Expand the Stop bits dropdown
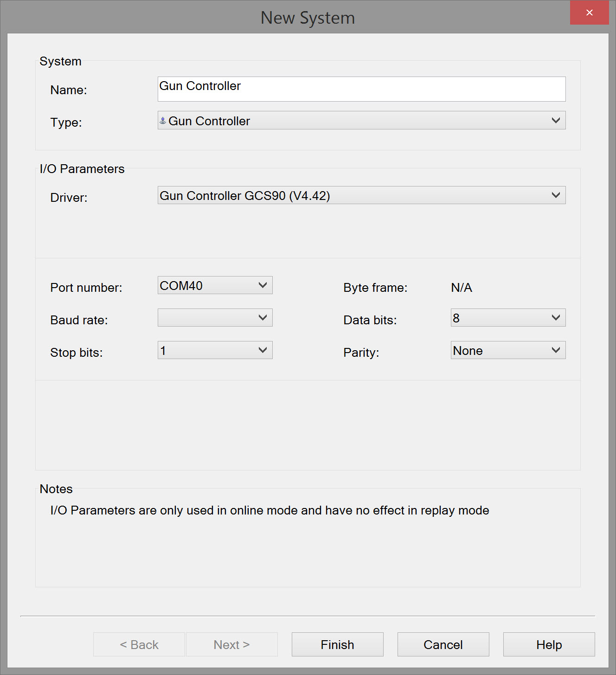The width and height of the screenshot is (616, 675). (215, 350)
